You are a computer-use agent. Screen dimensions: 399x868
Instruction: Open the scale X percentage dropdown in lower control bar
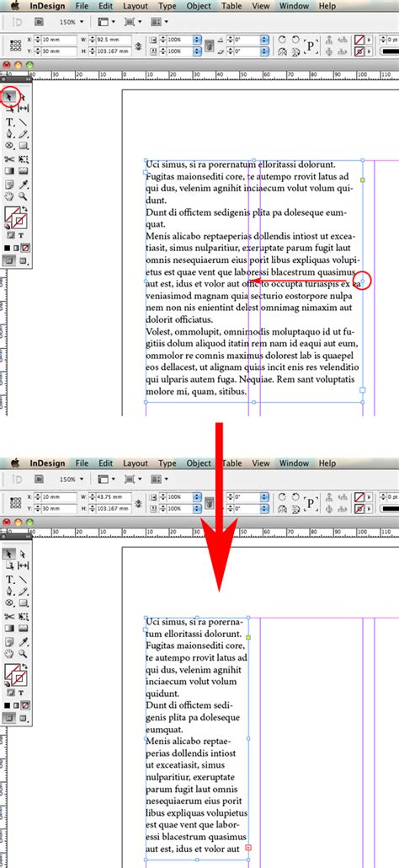[x=197, y=497]
